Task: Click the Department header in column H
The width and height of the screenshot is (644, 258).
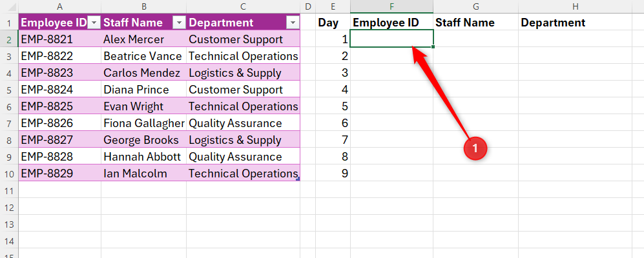Action: (576, 23)
